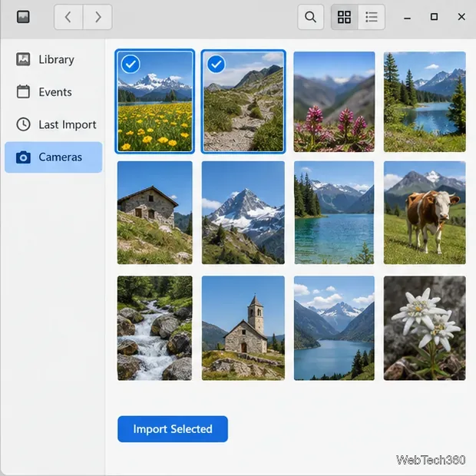
Task: Minimize the window
Action: click(x=408, y=18)
